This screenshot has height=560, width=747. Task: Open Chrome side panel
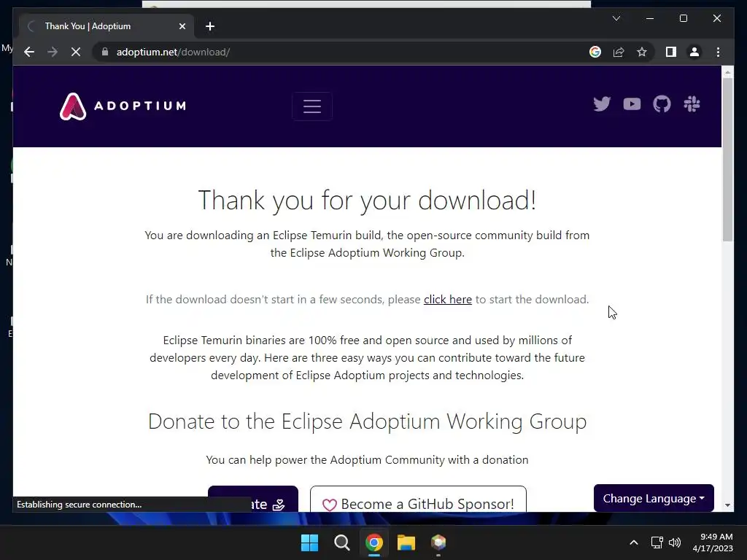(671, 52)
